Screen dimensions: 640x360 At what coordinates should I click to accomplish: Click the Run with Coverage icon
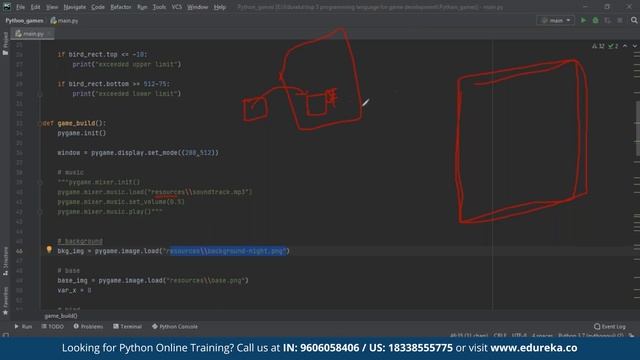tap(608, 20)
